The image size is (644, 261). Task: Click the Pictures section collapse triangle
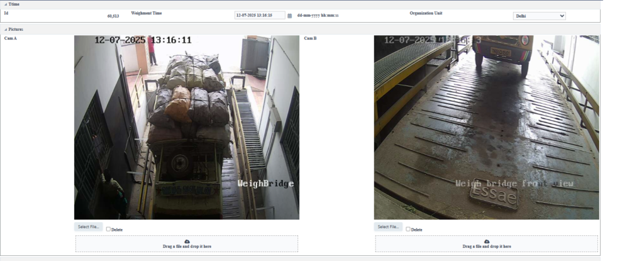tap(4, 29)
